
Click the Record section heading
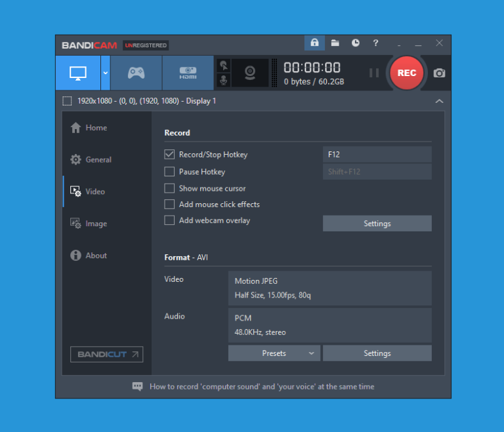[177, 132]
